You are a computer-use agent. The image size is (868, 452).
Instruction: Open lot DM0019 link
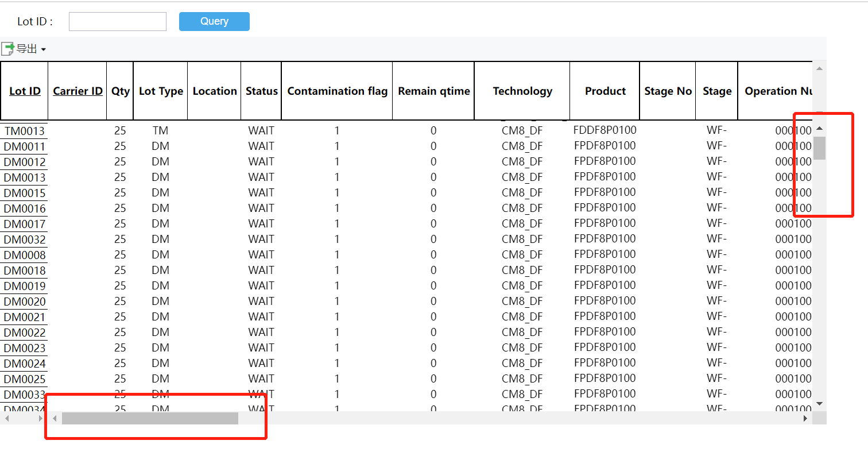click(x=25, y=286)
